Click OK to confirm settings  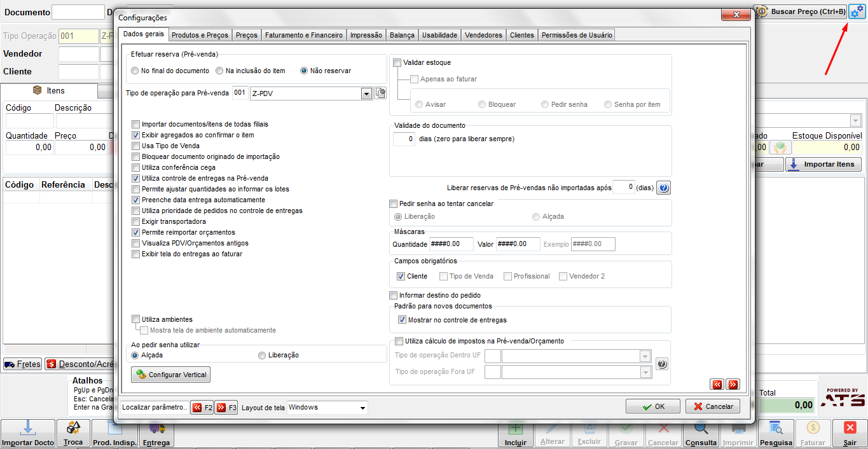tap(653, 406)
